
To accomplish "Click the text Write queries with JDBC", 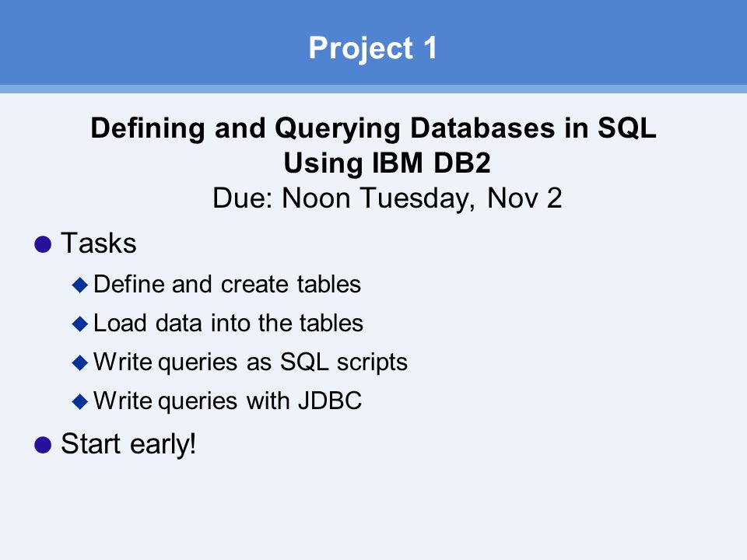I will pos(228,401).
